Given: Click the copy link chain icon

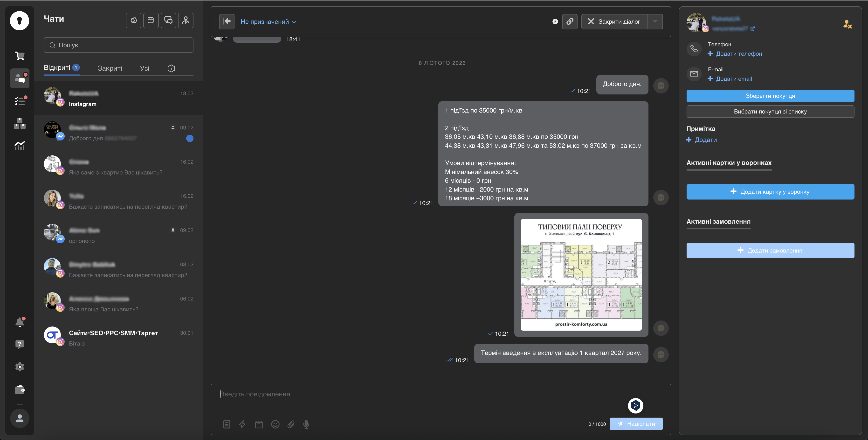Looking at the screenshot, I should (x=569, y=21).
